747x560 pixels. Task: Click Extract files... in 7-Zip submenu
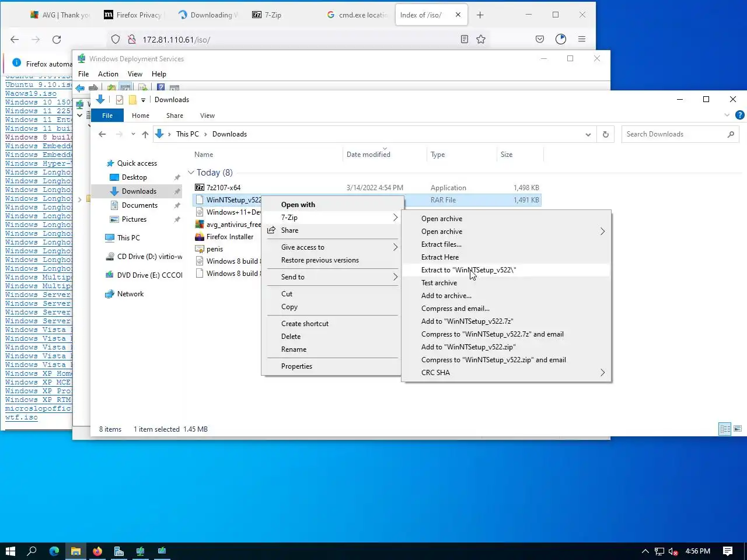[441, 244]
